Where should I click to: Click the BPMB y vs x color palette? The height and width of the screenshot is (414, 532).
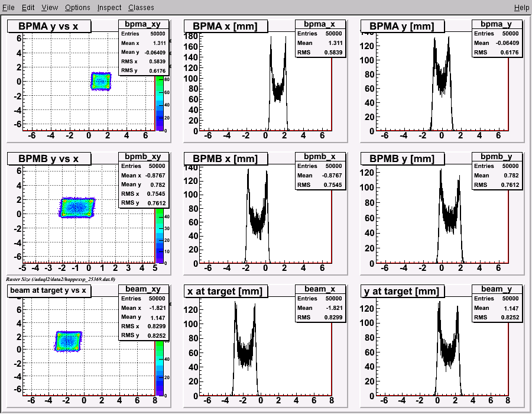(160, 235)
